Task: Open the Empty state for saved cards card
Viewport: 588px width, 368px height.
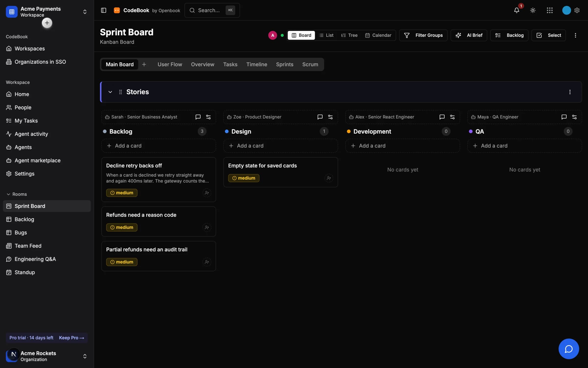Action: (281, 172)
